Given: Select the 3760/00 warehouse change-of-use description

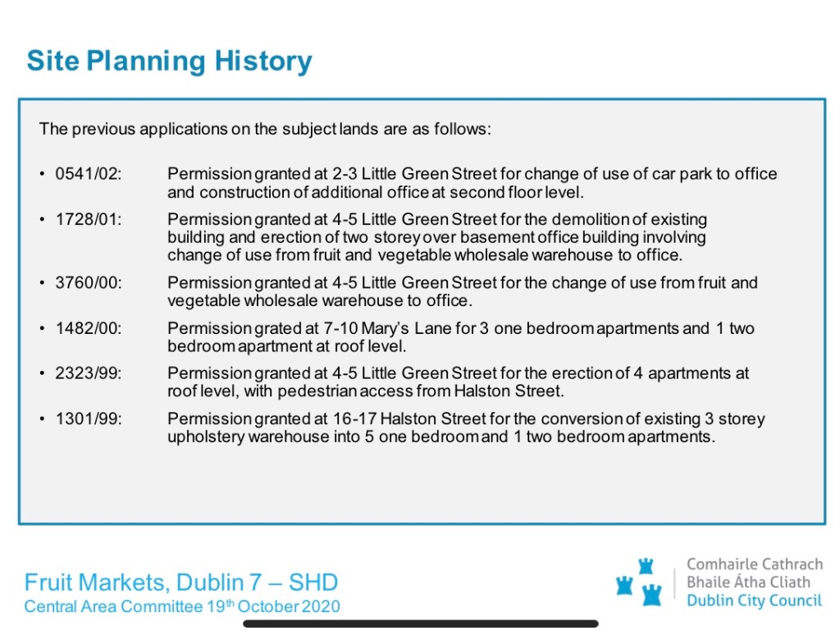Looking at the screenshot, I should [x=462, y=291].
